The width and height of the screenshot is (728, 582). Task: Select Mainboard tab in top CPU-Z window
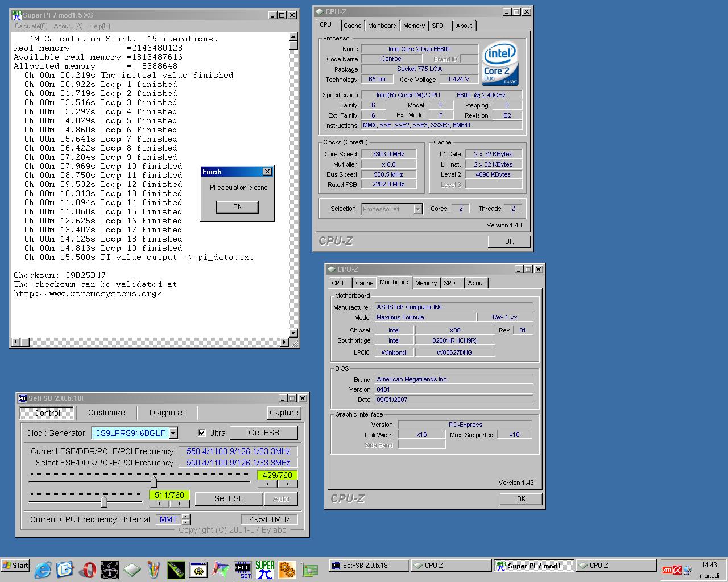[x=382, y=26]
